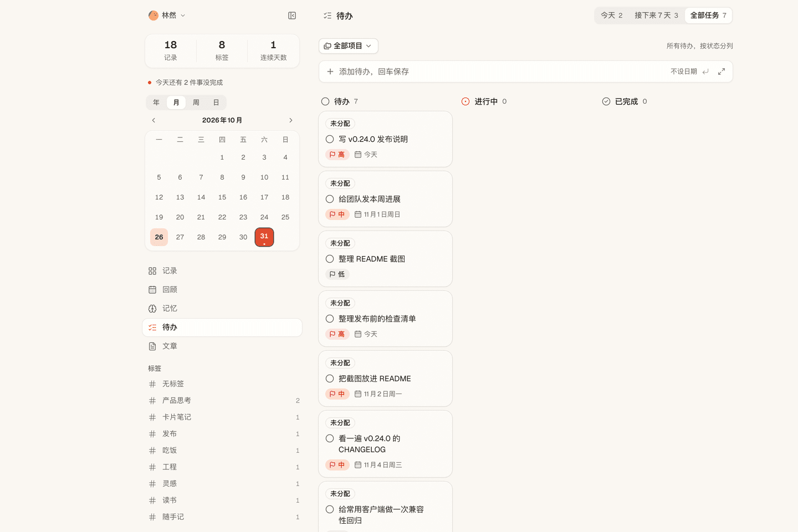Open the 全部项目 dropdown
The width and height of the screenshot is (798, 532).
point(349,46)
